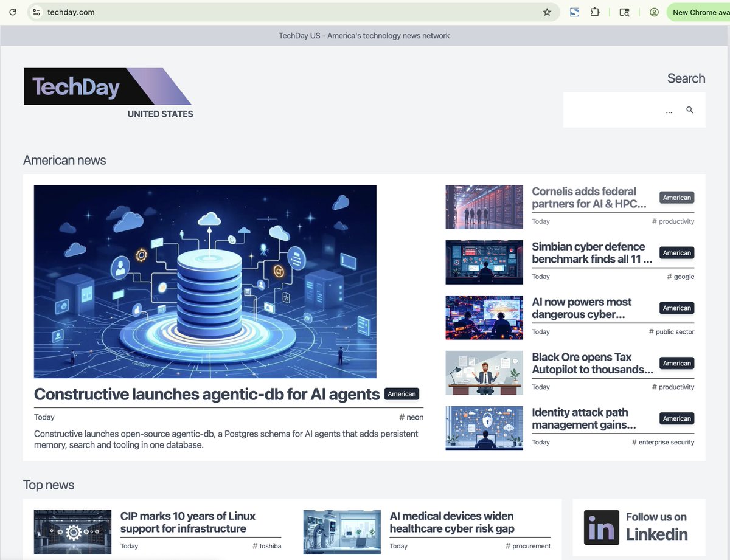
Task: Click the Search heading above the search box
Action: pos(686,78)
